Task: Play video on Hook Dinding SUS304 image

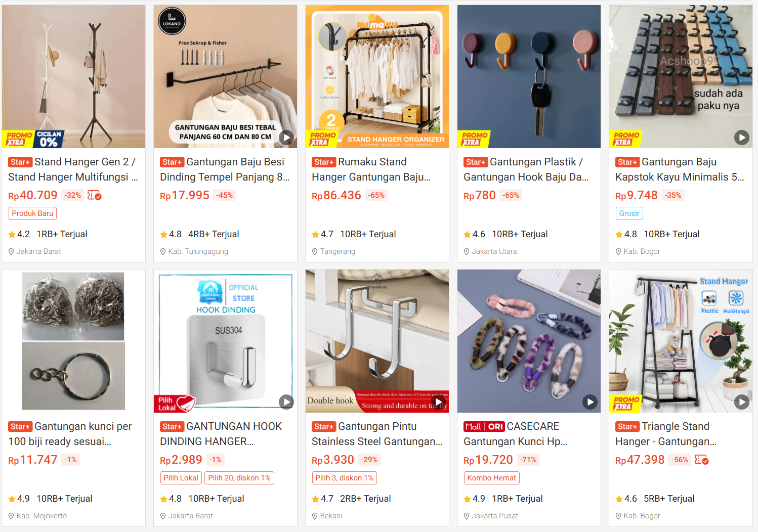Action: [286, 402]
